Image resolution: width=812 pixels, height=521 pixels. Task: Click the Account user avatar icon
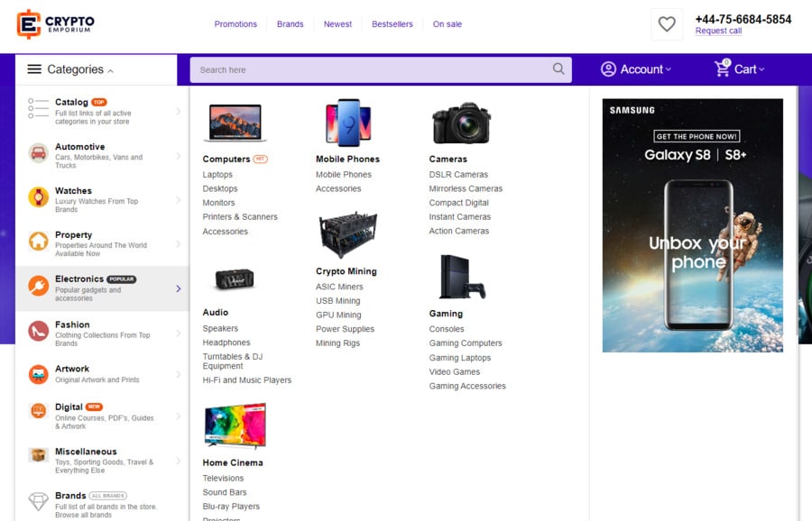click(x=608, y=69)
